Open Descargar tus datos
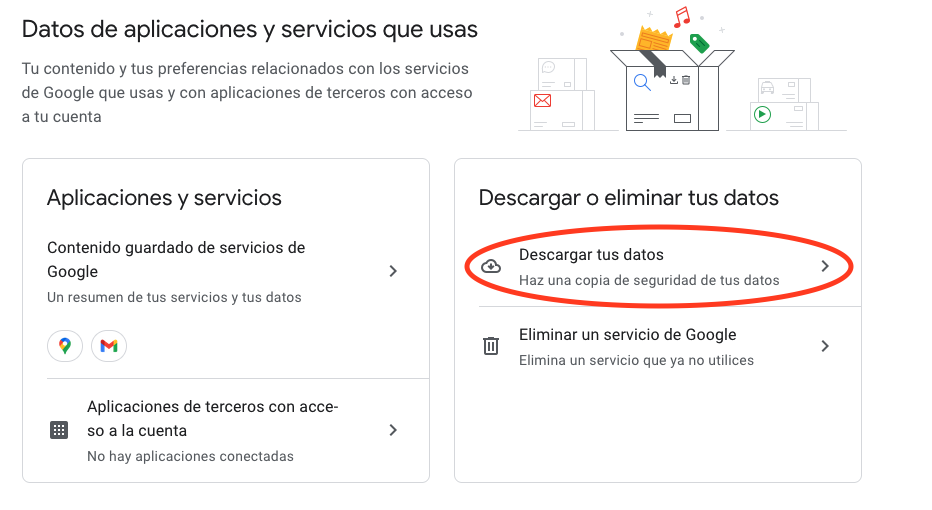Image resolution: width=932 pixels, height=510 pixels. pyautogui.click(x=669, y=266)
